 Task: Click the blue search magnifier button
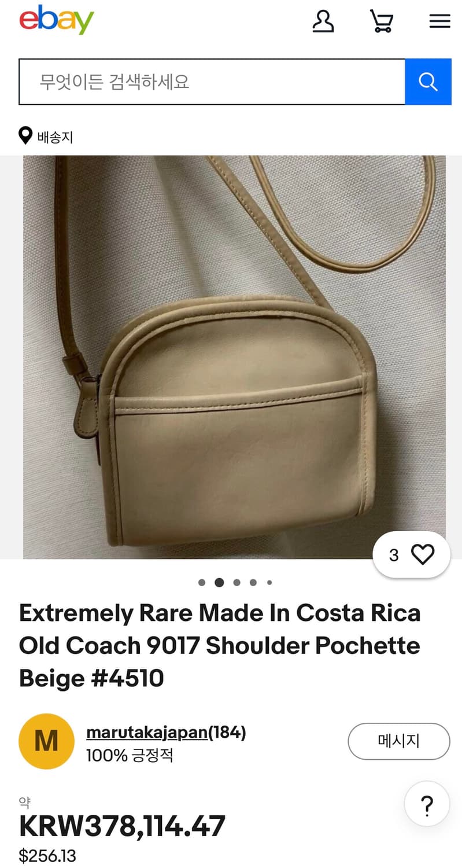(428, 82)
